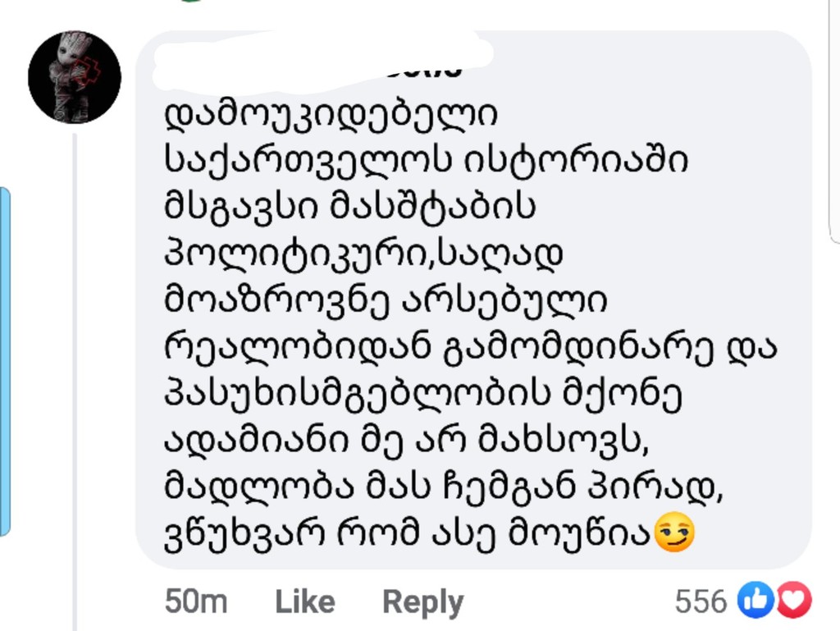
Task: Open the 50m comment timestamp
Action: [x=196, y=601]
